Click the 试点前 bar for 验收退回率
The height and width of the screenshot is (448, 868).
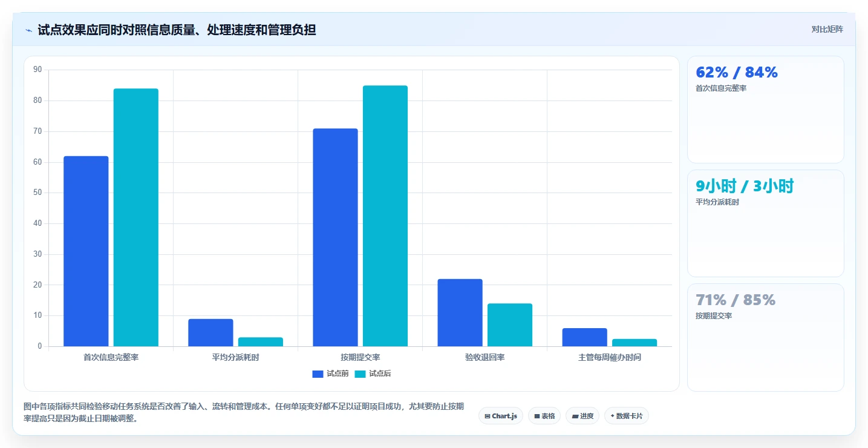click(x=460, y=312)
